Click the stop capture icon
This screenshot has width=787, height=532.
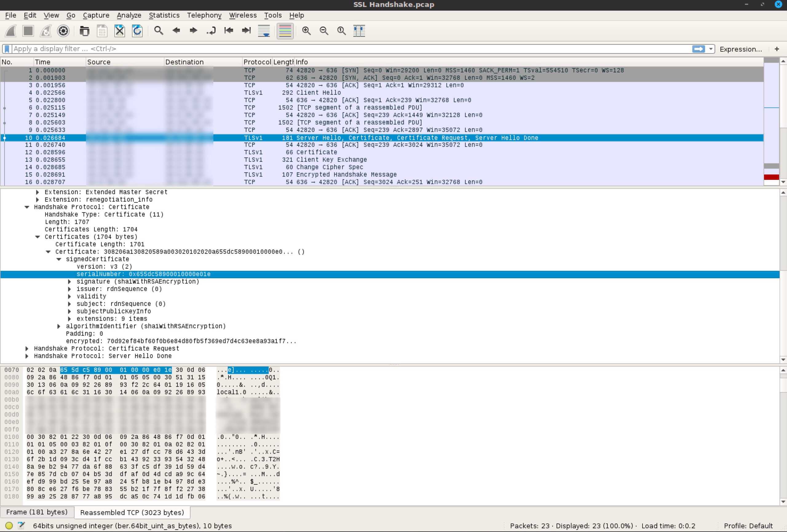(x=28, y=30)
